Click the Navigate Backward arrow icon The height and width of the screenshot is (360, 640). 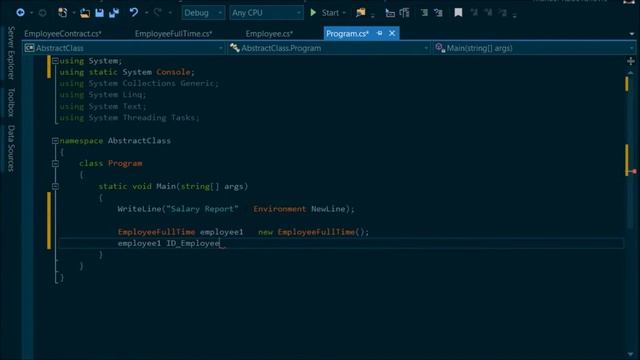click(20, 13)
